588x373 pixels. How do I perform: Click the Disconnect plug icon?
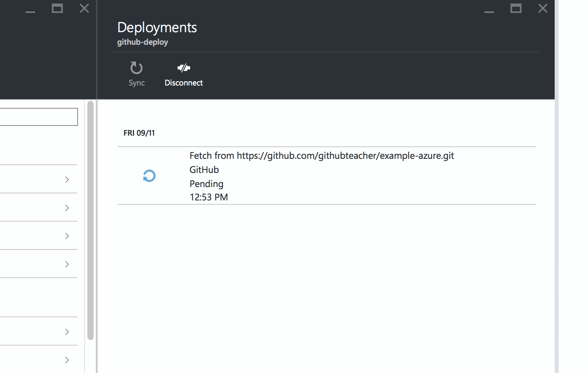click(183, 68)
